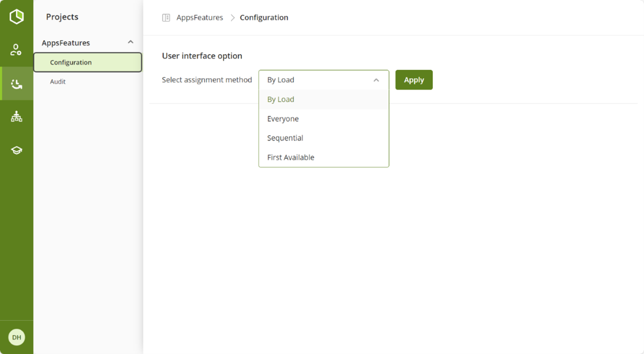
Task: Choose the By Load list option
Action: [324, 99]
